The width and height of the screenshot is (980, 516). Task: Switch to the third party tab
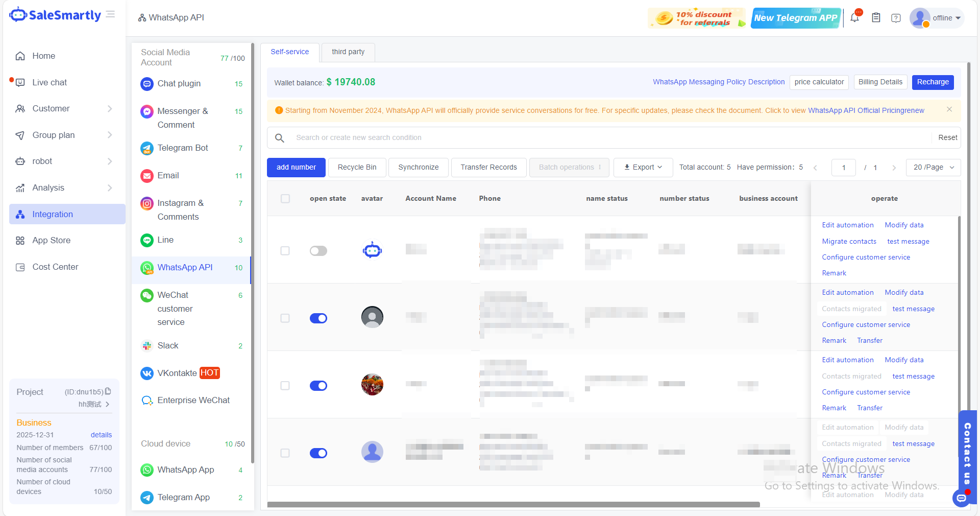[x=348, y=52]
